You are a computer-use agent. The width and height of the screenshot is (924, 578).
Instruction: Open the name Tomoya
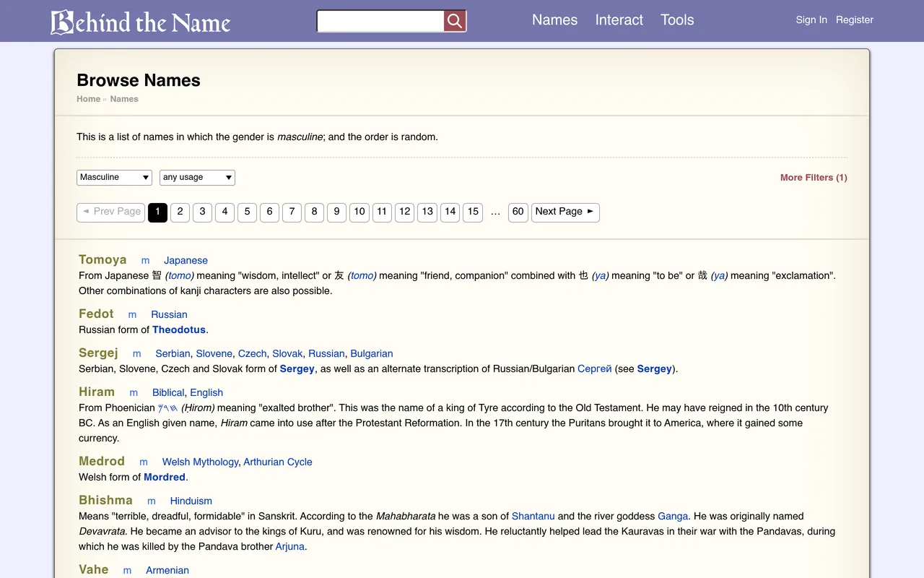click(103, 260)
